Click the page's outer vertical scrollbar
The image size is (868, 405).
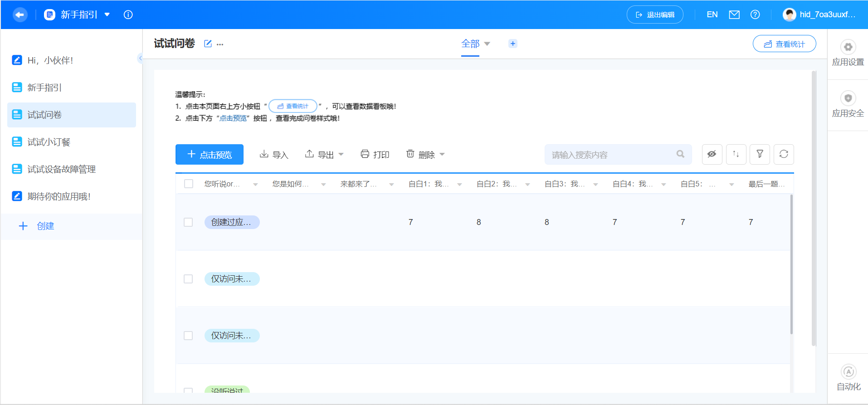pos(814,209)
